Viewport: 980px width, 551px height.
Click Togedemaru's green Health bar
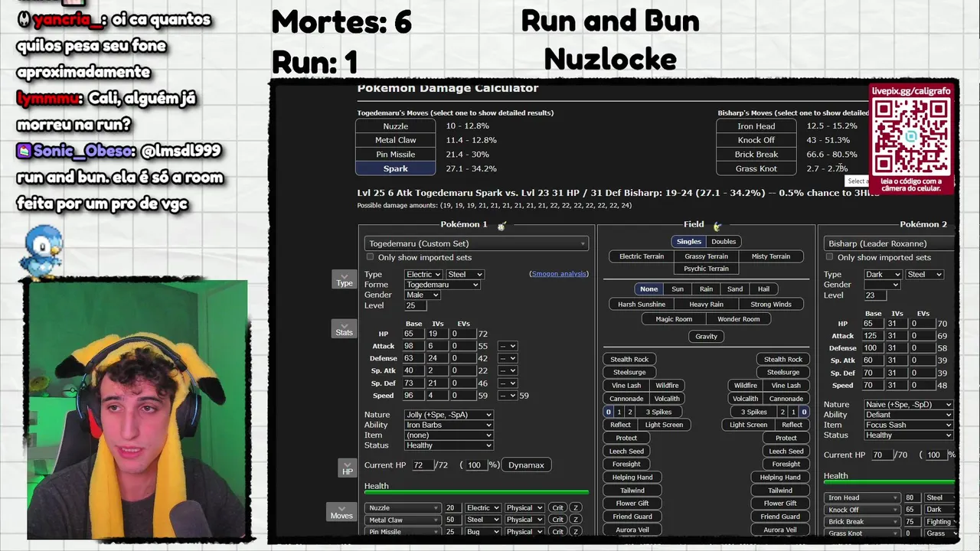476,492
